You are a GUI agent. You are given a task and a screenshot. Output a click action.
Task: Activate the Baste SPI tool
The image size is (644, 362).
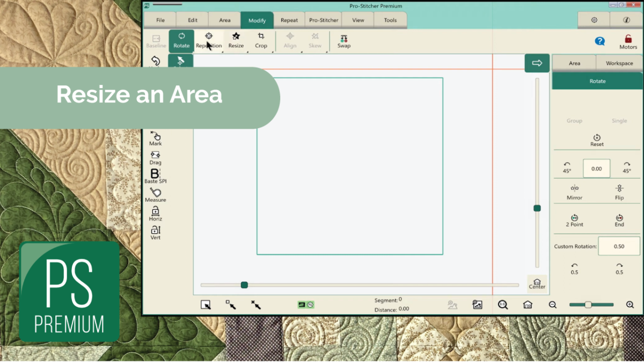pyautogui.click(x=155, y=175)
